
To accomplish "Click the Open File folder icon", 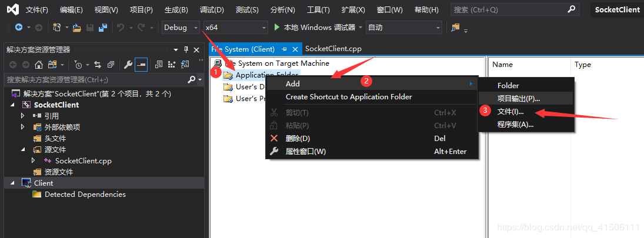I will pyautogui.click(x=77, y=28).
